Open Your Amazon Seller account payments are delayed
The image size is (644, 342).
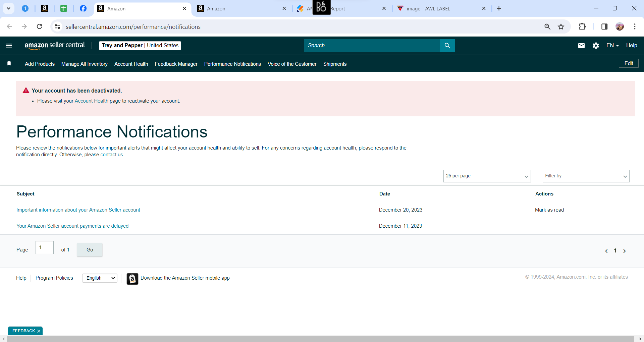click(72, 226)
